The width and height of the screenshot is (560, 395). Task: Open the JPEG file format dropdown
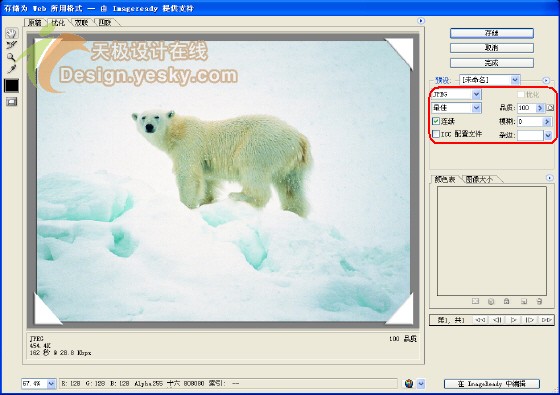[x=456, y=94]
